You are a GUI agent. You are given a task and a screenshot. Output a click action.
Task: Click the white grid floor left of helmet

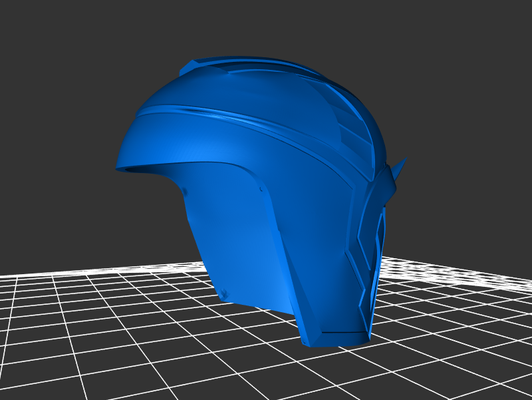(x=100, y=313)
